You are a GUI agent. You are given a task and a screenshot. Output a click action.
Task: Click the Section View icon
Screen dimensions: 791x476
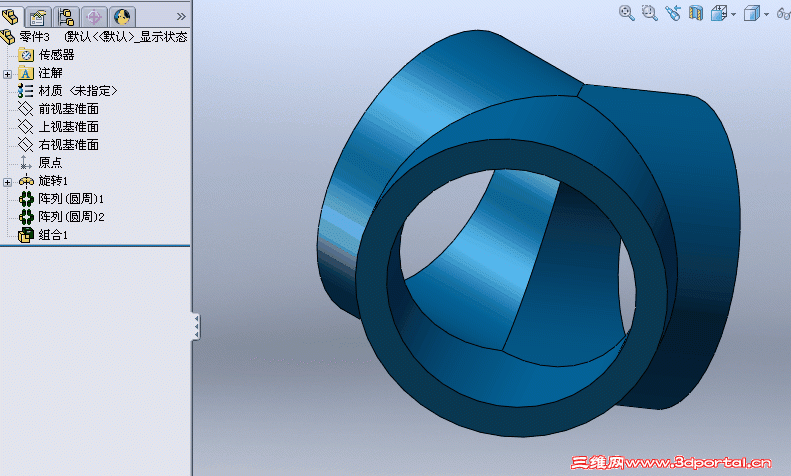(696, 13)
